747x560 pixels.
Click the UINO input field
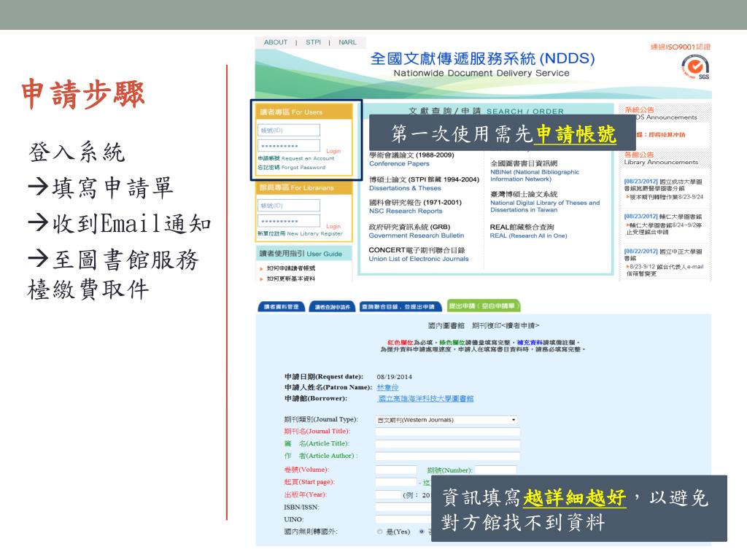tap(403, 519)
